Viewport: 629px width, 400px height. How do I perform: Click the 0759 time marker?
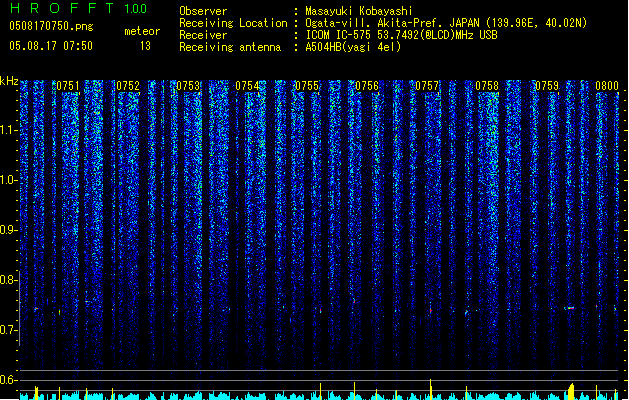(x=547, y=86)
